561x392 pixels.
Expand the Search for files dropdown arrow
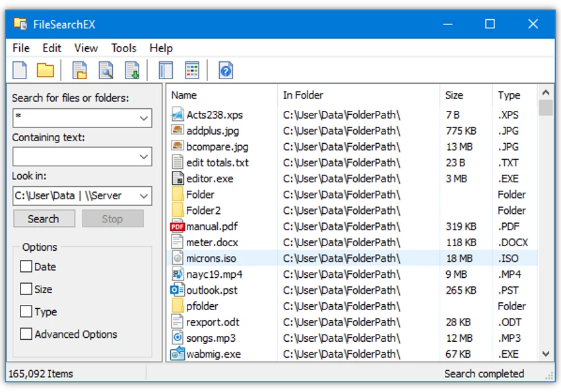coord(144,118)
